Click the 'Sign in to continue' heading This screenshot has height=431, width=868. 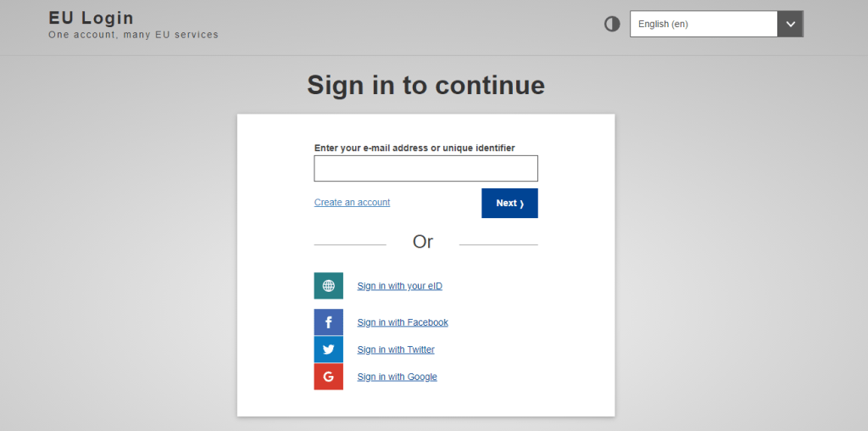(426, 86)
